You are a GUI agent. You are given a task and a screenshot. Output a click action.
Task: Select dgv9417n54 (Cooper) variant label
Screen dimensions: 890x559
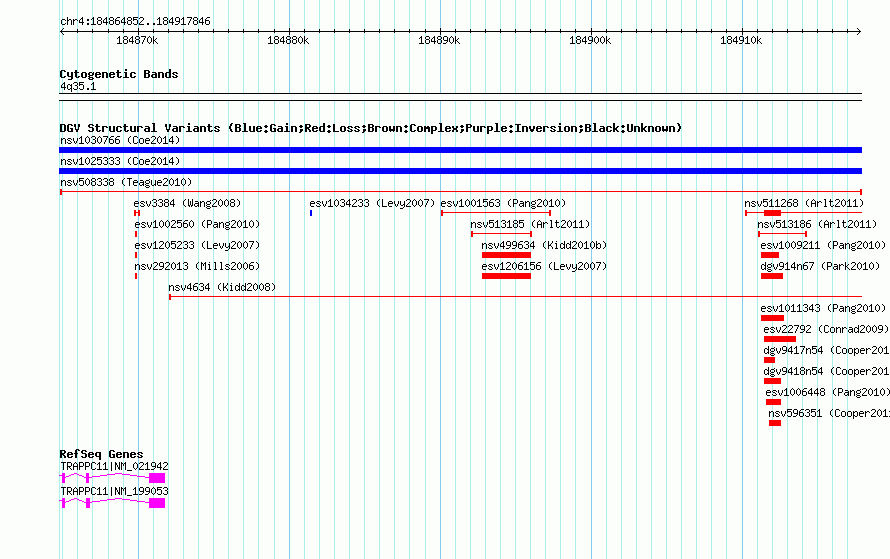(x=826, y=350)
